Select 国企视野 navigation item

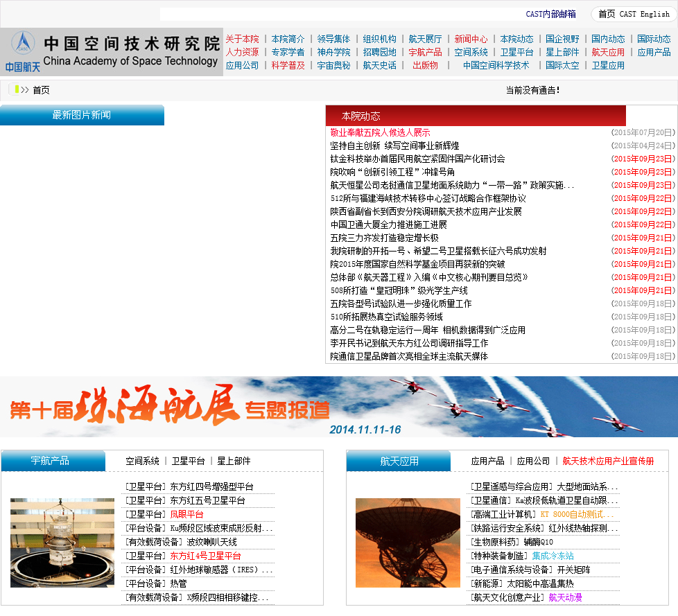pos(562,39)
